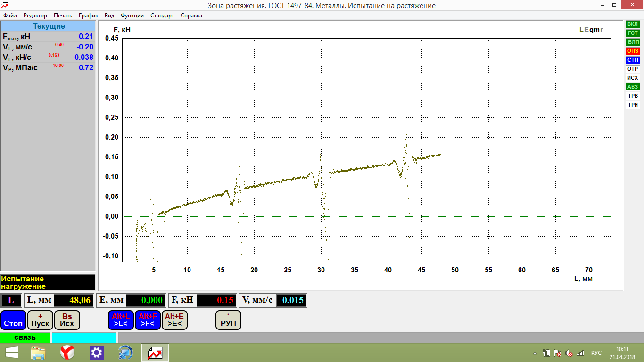Click the blue Стоп button

pyautogui.click(x=13, y=320)
